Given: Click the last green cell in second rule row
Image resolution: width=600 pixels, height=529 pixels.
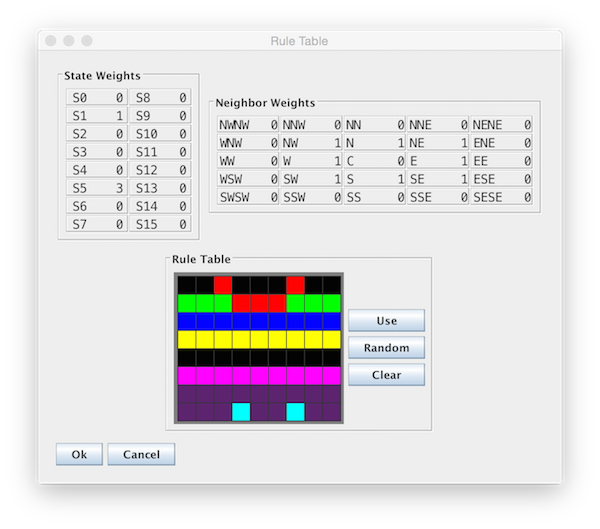Looking at the screenshot, I should pyautogui.click(x=331, y=303).
